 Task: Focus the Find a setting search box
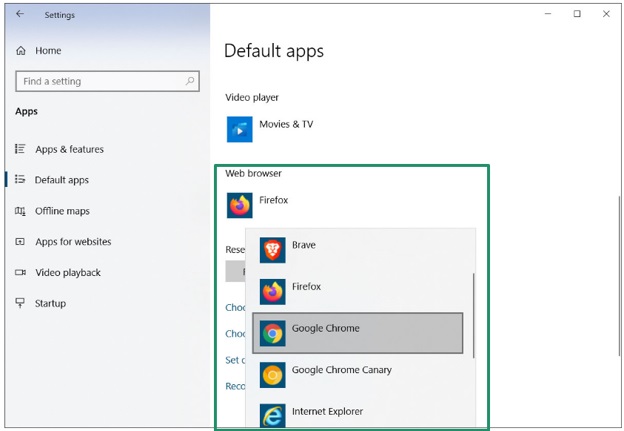point(107,81)
